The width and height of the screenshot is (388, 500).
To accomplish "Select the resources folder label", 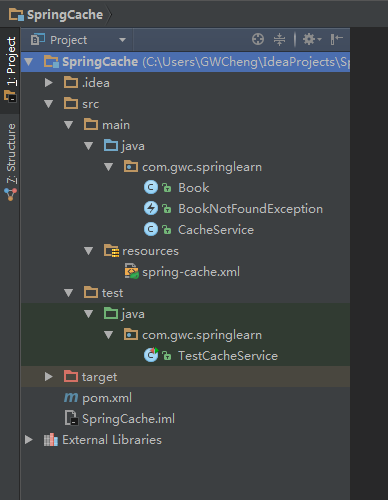I will 150,251.
